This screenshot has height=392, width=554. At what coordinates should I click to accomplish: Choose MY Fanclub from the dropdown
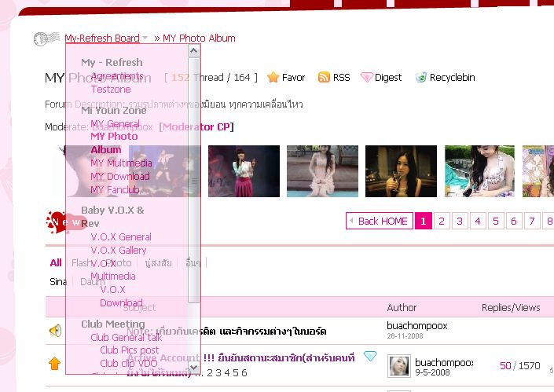(115, 189)
